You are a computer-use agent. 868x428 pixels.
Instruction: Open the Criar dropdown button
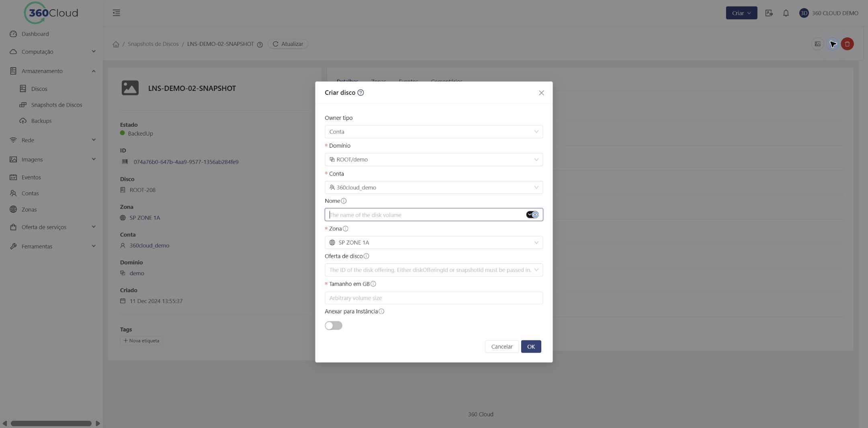741,13
